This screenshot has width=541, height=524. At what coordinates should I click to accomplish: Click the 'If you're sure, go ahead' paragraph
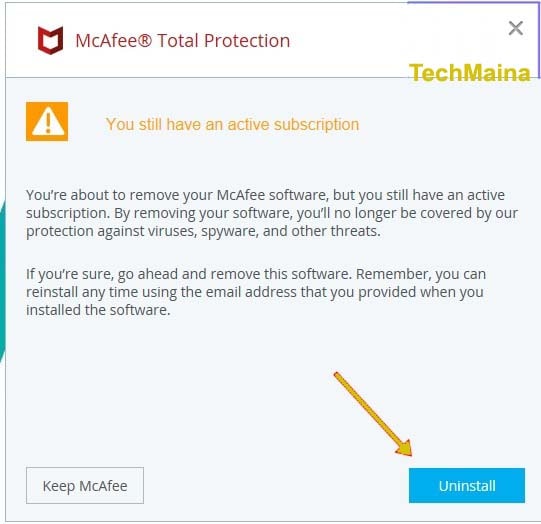pyautogui.click(x=256, y=292)
